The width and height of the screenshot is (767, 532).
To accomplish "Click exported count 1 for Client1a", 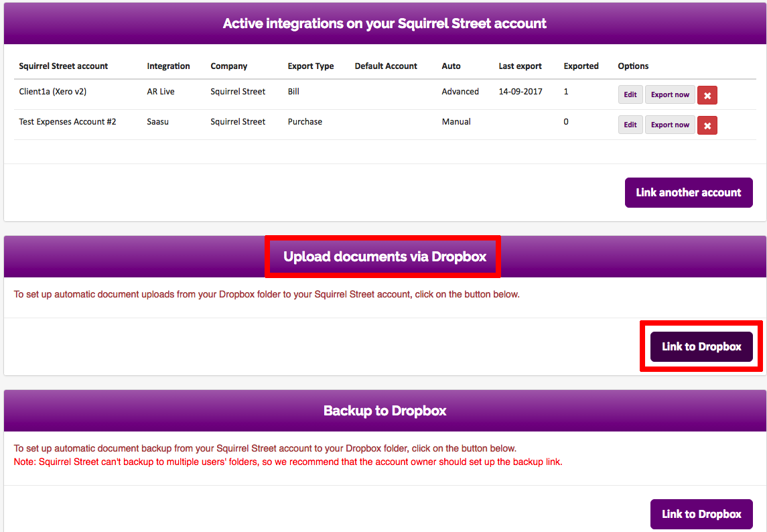I will 566,92.
